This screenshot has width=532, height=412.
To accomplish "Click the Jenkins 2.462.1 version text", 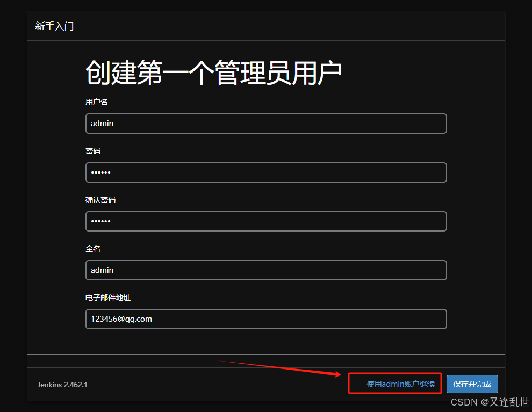I will 62,385.
